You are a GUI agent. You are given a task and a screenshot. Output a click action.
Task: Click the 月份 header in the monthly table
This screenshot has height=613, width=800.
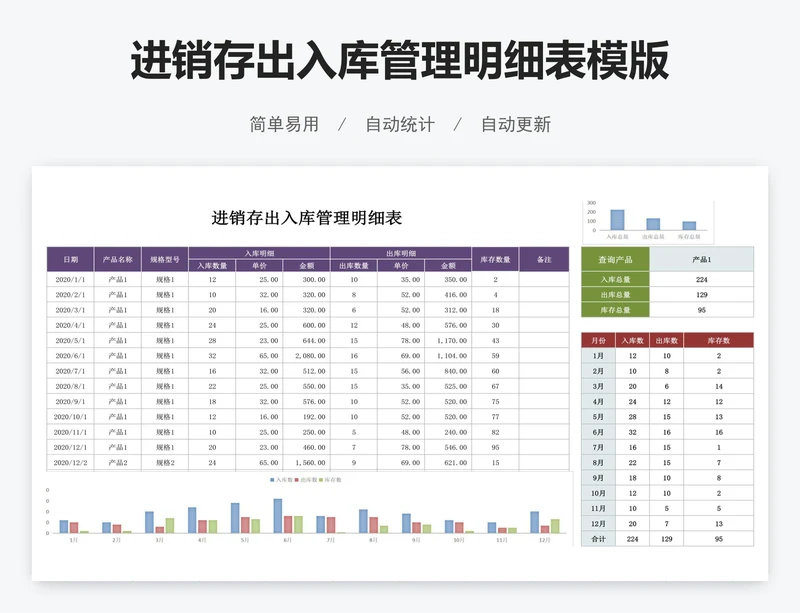(x=598, y=341)
